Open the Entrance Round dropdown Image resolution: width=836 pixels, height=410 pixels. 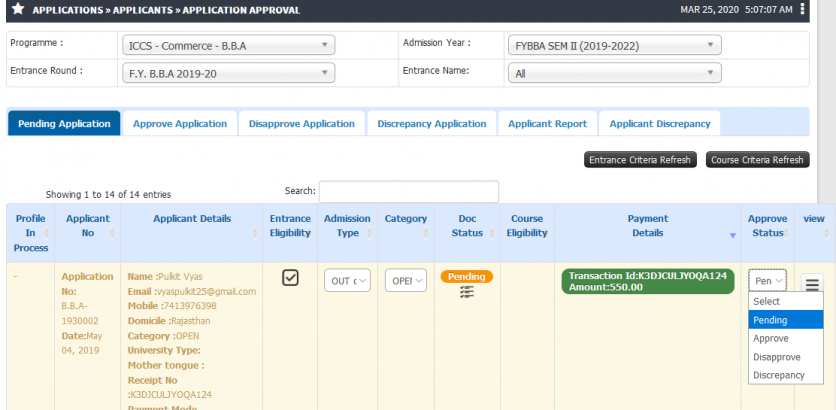pyautogui.click(x=228, y=74)
